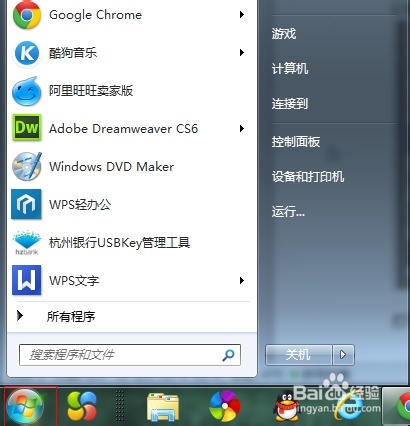Click the 所有程序 label

71,316
